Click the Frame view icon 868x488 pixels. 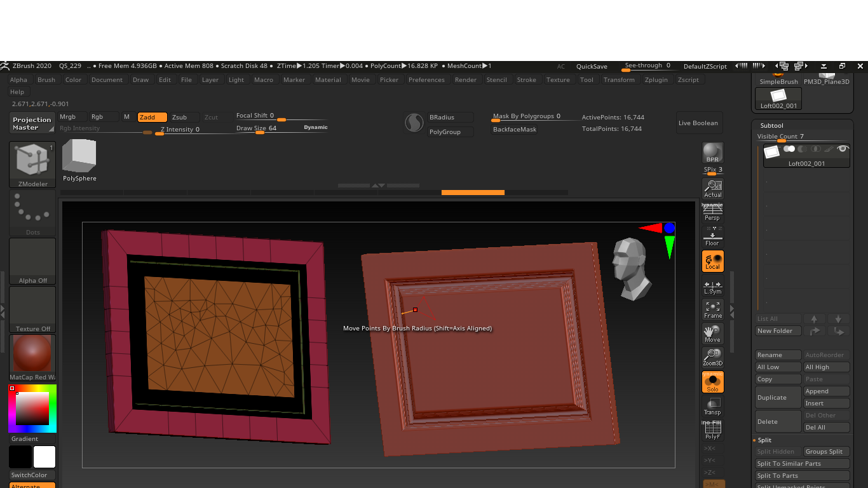click(x=712, y=309)
